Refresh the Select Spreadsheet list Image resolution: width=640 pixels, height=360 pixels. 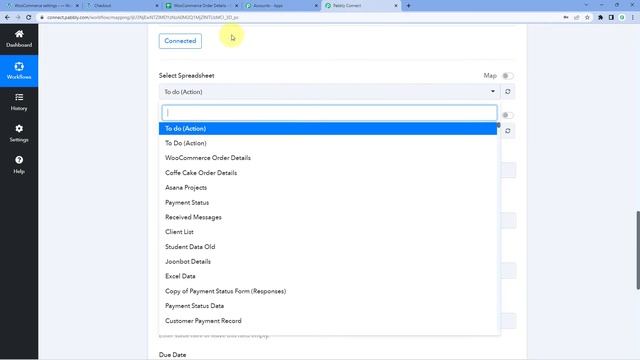(x=508, y=92)
